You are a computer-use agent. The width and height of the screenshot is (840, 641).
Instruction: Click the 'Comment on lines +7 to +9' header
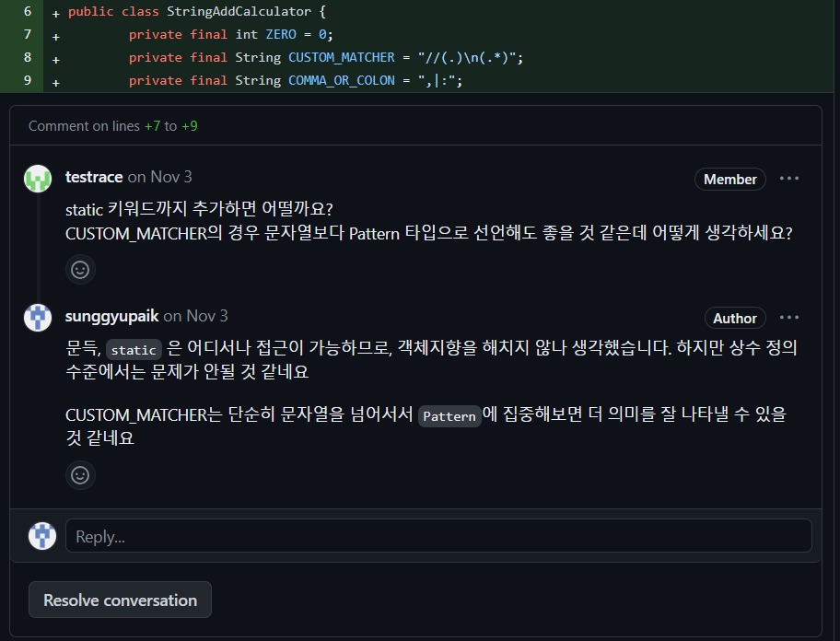click(x=113, y=126)
